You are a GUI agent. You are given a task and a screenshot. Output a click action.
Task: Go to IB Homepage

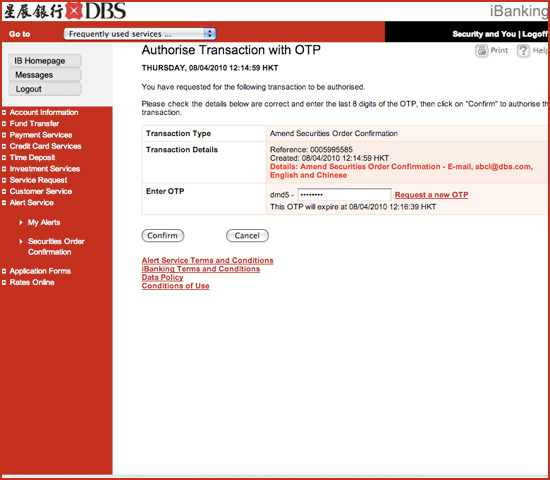pyautogui.click(x=45, y=61)
